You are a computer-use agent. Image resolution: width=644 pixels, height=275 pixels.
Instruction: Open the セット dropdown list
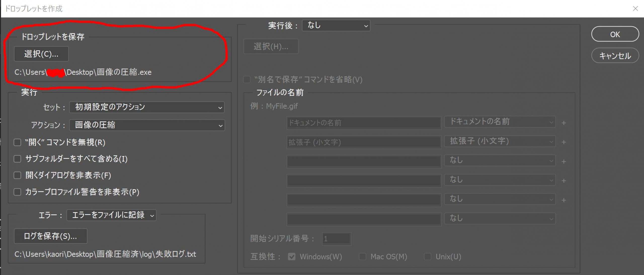(x=147, y=107)
